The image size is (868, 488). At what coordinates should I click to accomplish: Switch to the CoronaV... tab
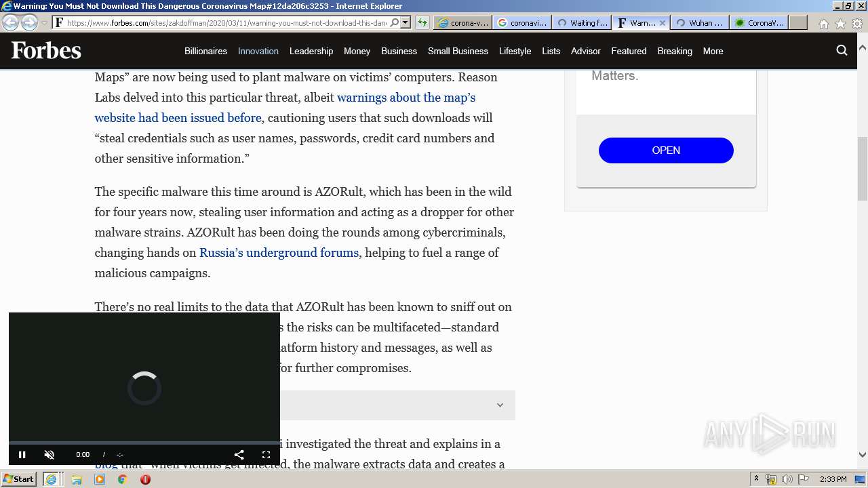click(x=759, y=22)
